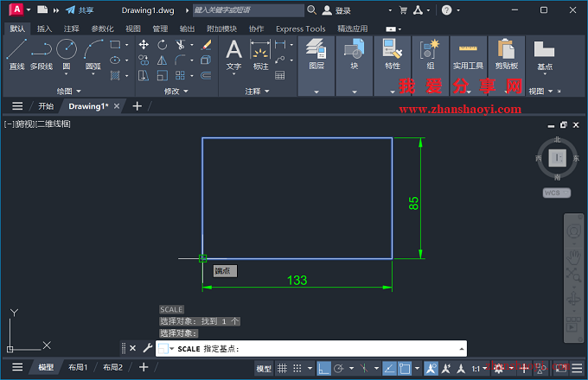
Task: Expand the Annotation (注释) panel
Action: (x=257, y=91)
